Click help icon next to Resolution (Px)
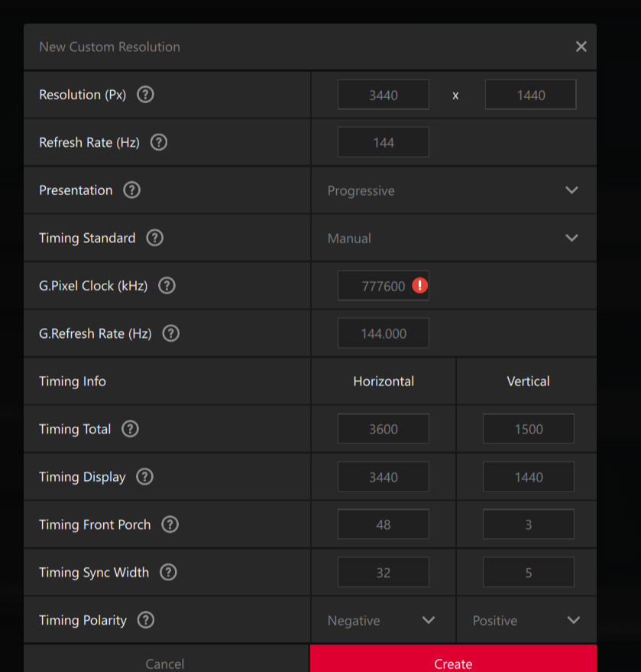 point(145,95)
